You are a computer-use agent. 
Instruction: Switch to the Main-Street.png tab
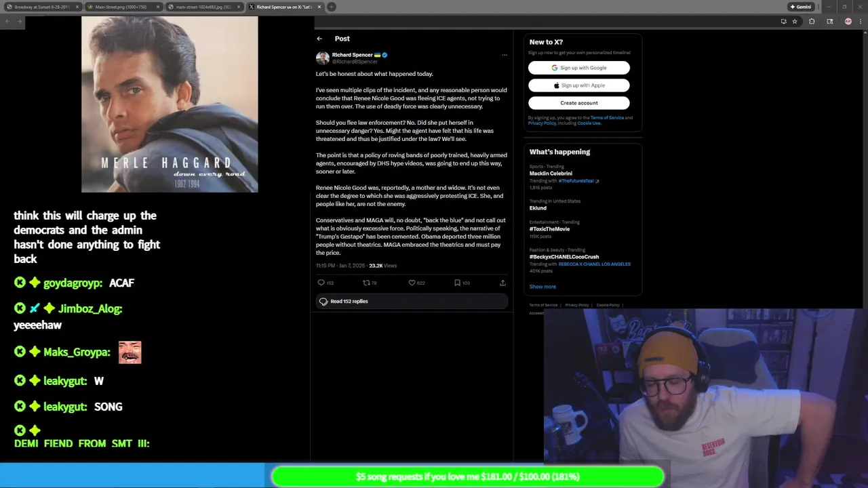click(x=123, y=7)
